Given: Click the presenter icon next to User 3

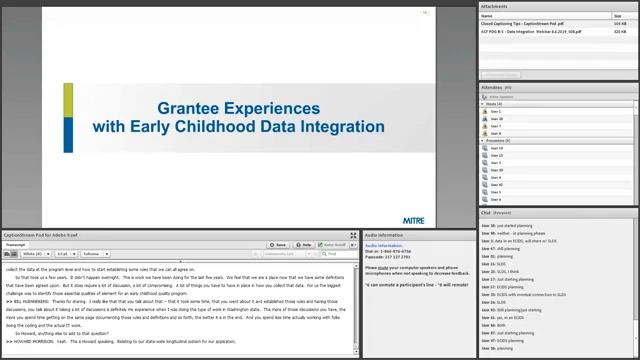Looking at the screenshot, I should (485, 163).
